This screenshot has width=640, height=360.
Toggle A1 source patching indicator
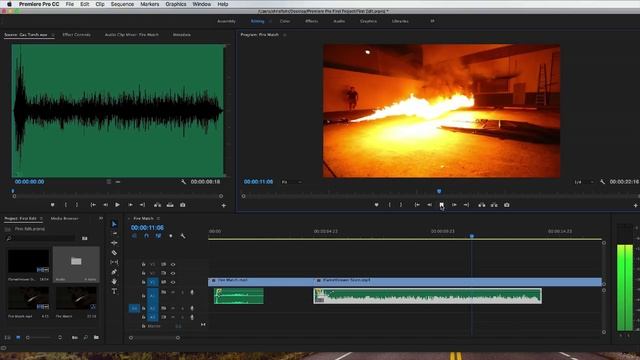[134, 308]
